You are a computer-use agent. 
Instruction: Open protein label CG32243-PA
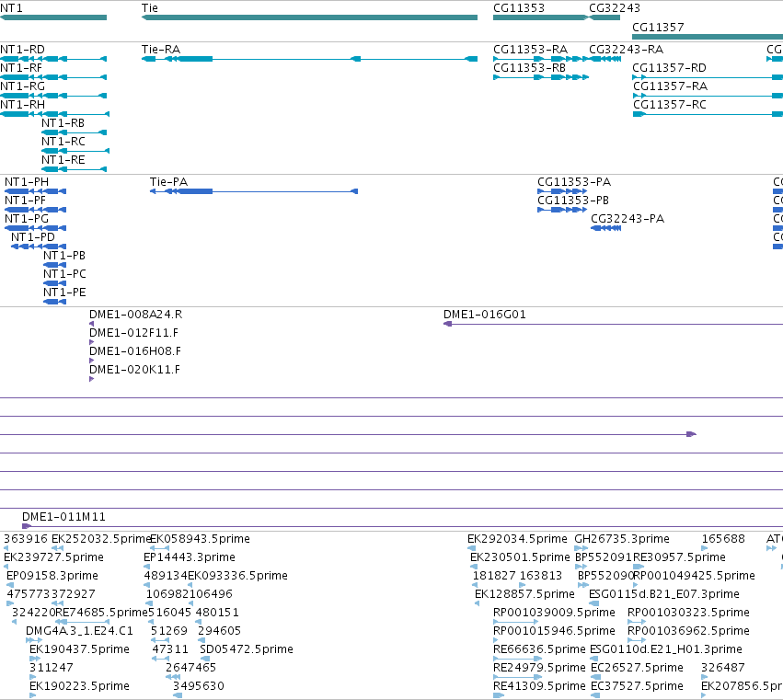point(628,219)
